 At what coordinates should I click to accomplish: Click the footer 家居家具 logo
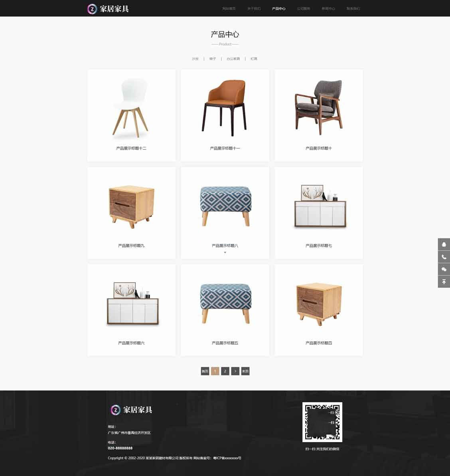point(131,410)
